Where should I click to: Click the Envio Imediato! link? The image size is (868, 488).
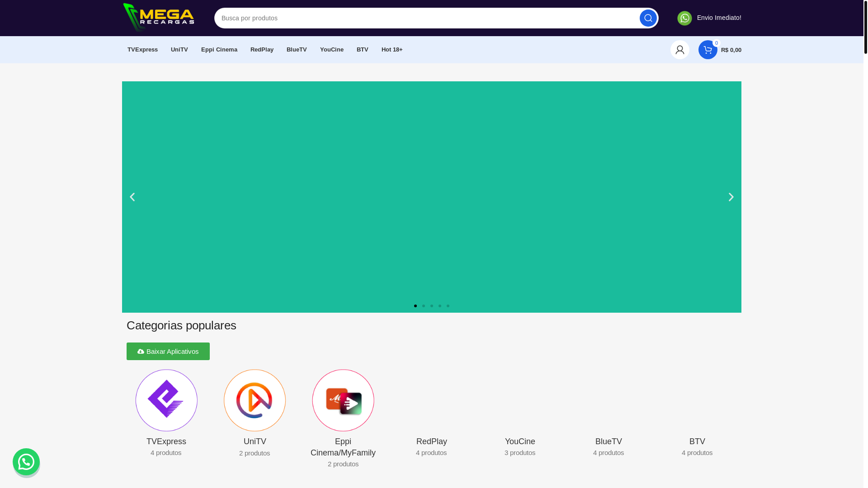[719, 18]
